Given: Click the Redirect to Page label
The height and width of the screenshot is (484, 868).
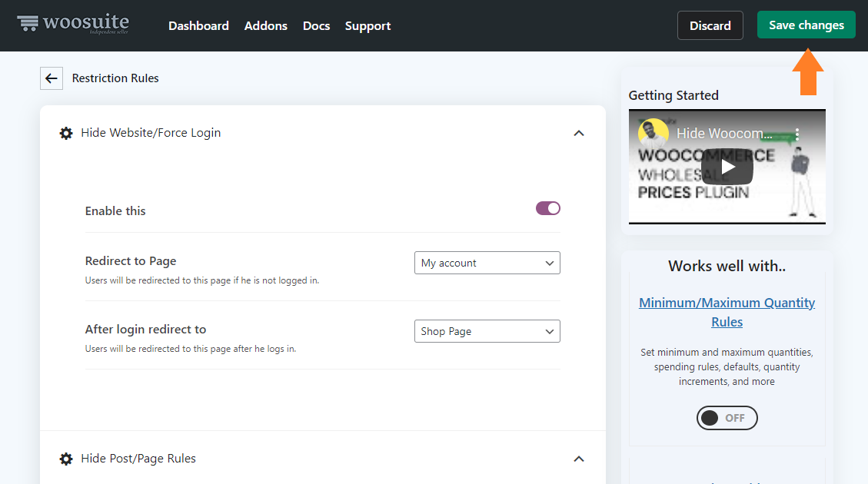Looking at the screenshot, I should pos(131,260).
